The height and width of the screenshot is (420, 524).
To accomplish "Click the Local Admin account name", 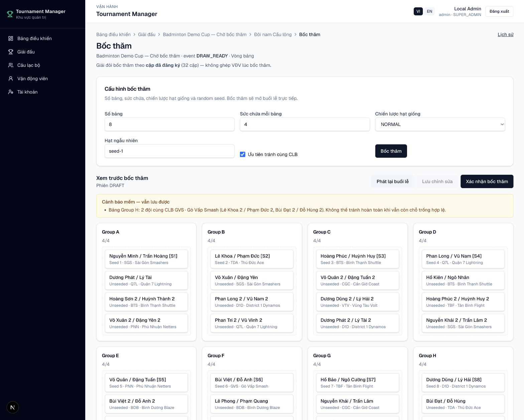I will click(468, 9).
